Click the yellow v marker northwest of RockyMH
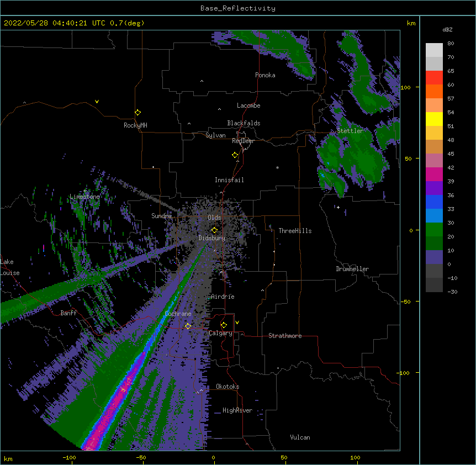 97,102
